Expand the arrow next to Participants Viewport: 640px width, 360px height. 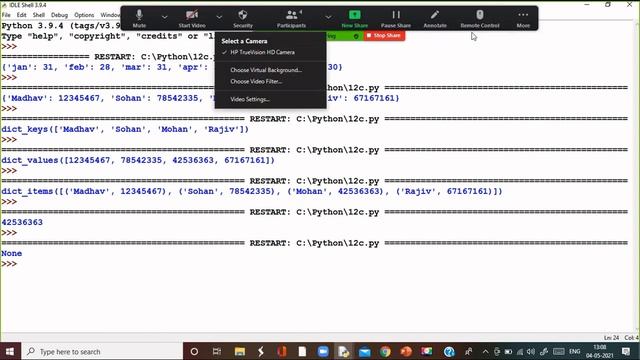click(x=328, y=17)
